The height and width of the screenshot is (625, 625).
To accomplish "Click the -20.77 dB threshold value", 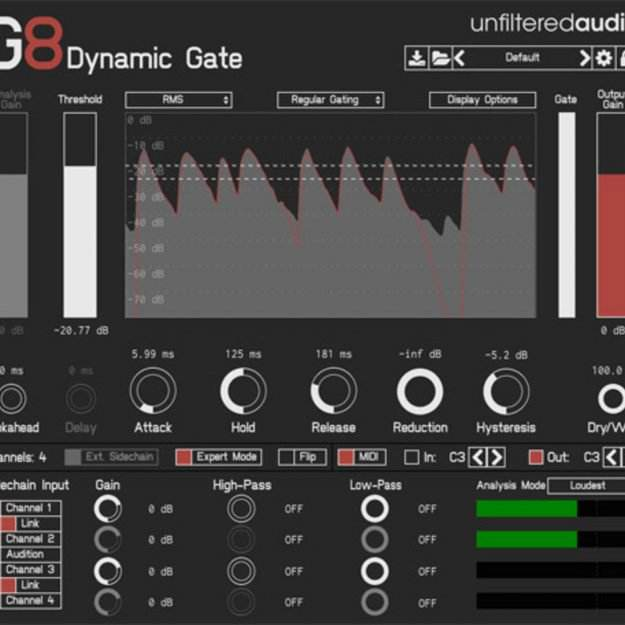I will pyautogui.click(x=81, y=331).
